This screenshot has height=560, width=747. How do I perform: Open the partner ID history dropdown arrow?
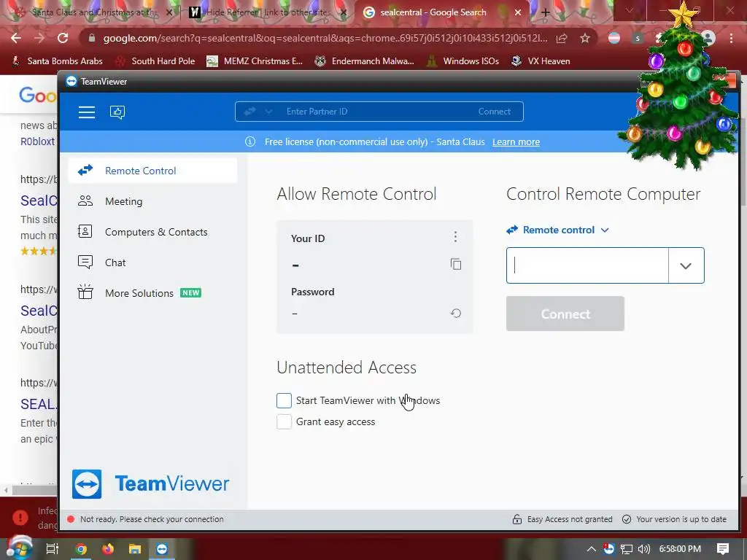click(686, 265)
